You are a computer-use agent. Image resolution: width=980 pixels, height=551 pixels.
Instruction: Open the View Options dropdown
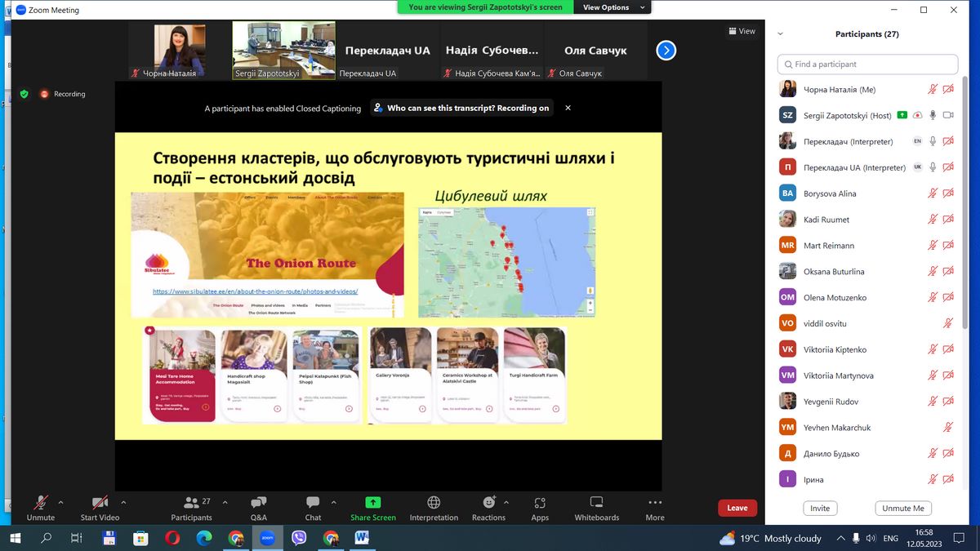(613, 7)
